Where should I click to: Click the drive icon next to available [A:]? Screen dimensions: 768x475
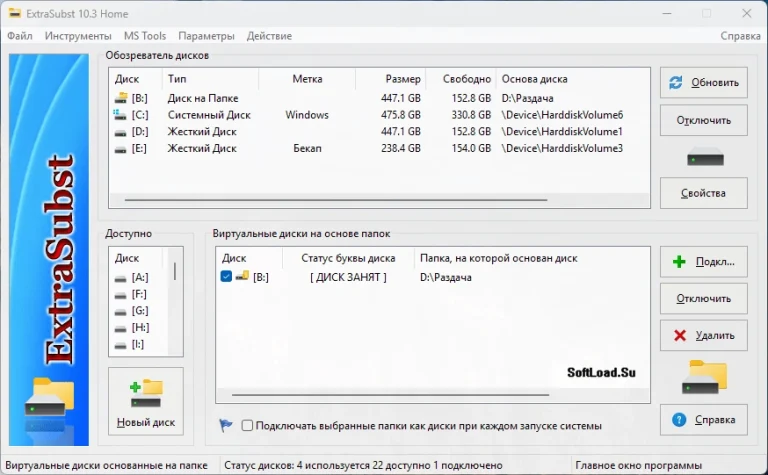[120, 278]
